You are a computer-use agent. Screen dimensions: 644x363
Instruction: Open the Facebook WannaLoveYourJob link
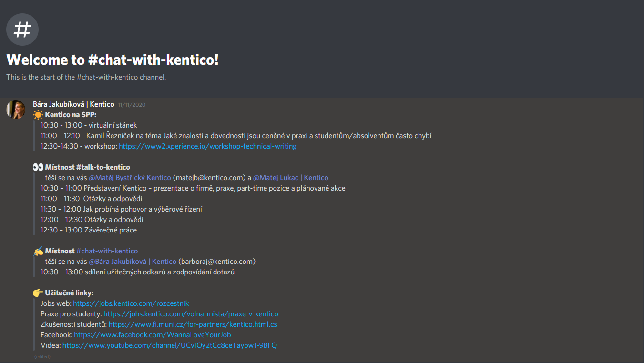click(153, 335)
